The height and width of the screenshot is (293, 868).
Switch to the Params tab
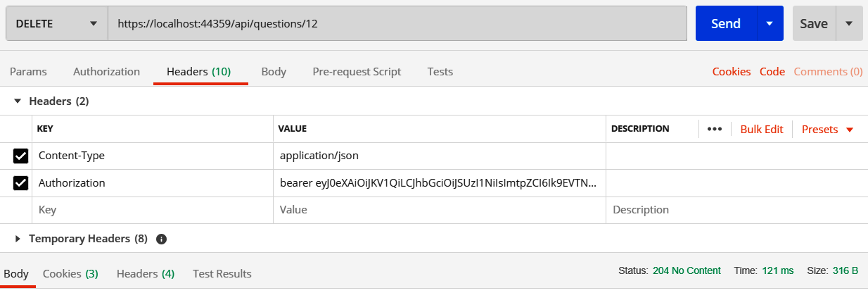pos(28,72)
